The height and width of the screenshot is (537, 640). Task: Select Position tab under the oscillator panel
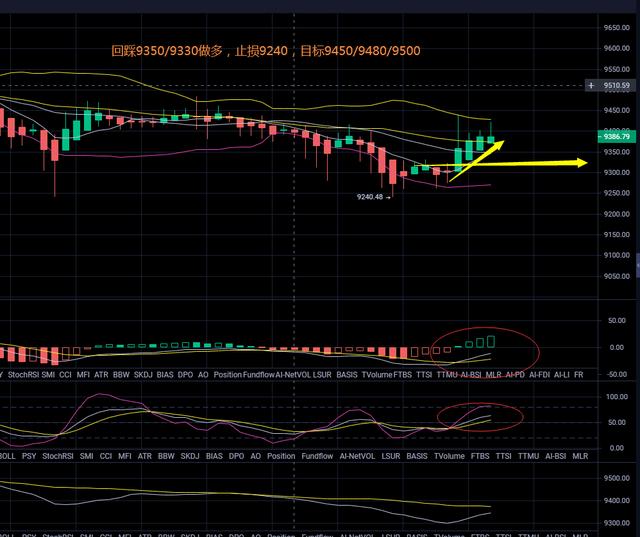281,456
